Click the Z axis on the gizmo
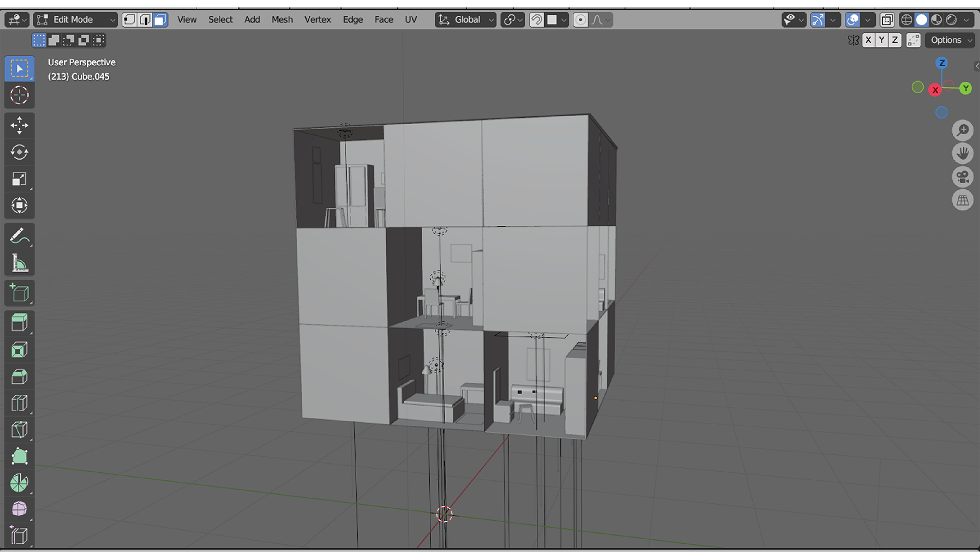 pos(942,63)
